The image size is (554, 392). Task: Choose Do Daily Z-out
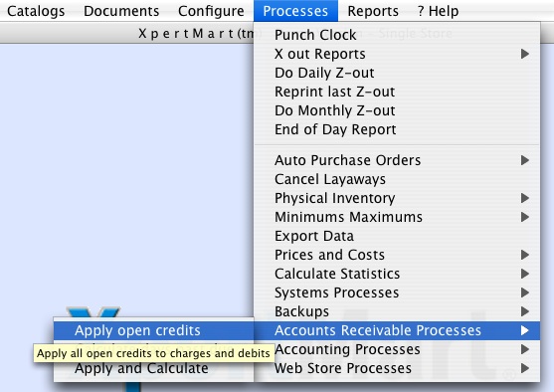coord(397,73)
